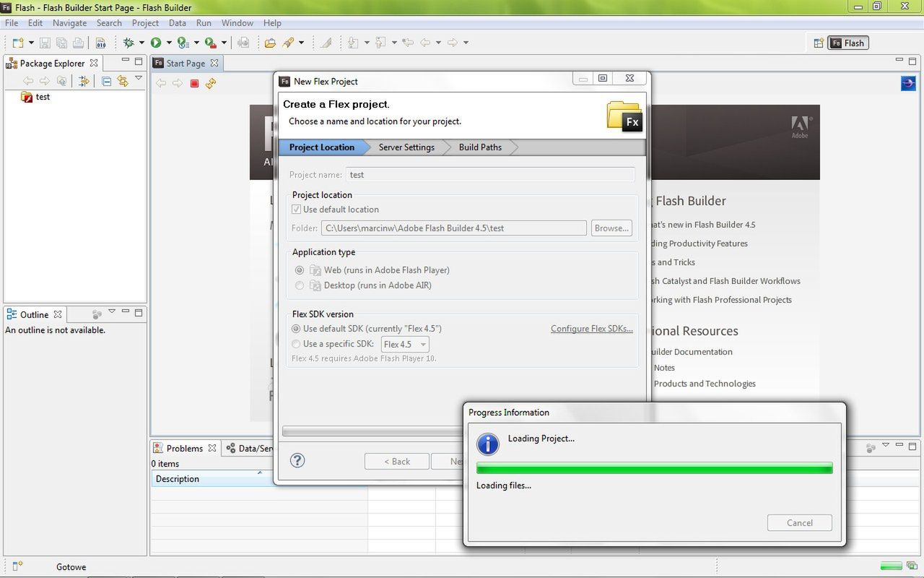
Task: Close the Package Explorer view tab
Action: [94, 64]
